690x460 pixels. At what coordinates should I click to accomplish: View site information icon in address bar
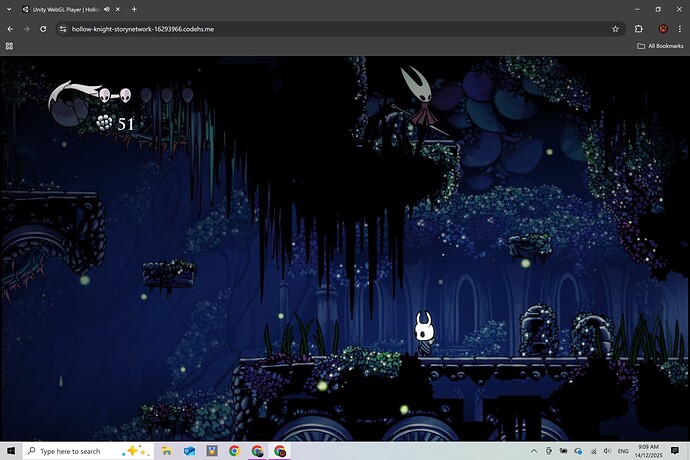pyautogui.click(x=63, y=29)
